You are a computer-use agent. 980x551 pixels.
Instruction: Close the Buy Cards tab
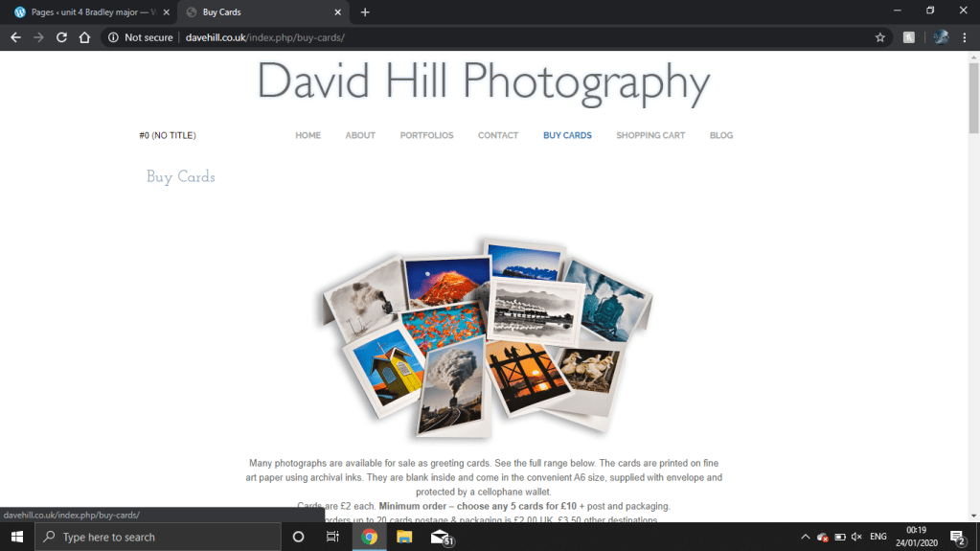(337, 12)
